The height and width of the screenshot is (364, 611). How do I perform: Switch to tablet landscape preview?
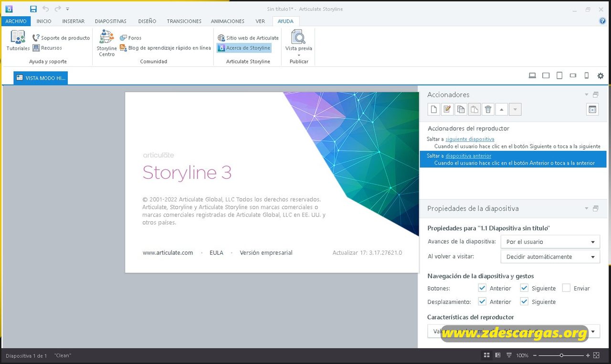point(546,76)
